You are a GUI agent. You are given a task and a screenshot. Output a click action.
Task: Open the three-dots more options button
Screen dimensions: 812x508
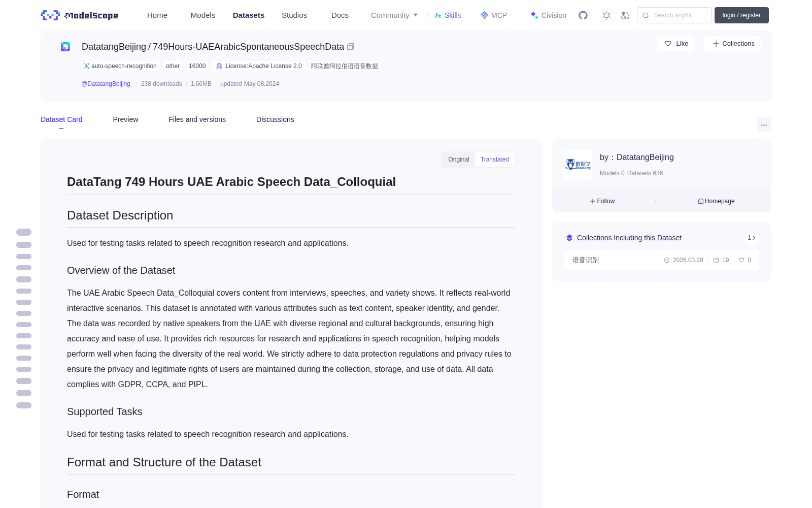(764, 124)
